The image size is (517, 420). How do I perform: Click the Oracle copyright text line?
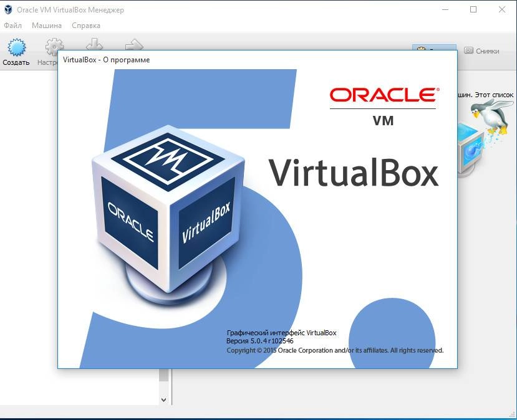coord(335,350)
